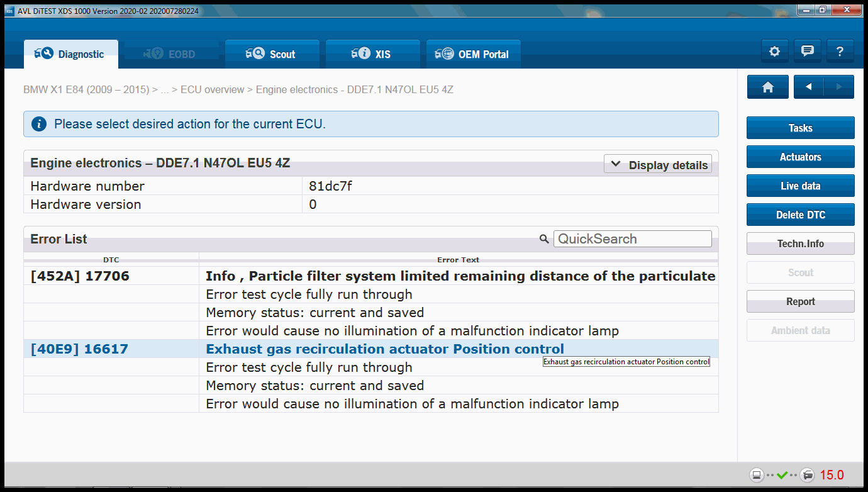
Task: Select error 452A 17706 row
Action: (371, 276)
